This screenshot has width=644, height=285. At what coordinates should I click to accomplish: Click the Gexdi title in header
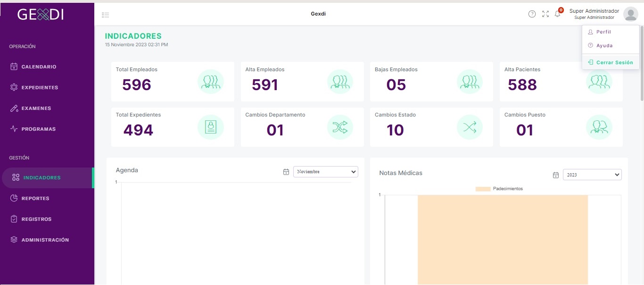318,14
